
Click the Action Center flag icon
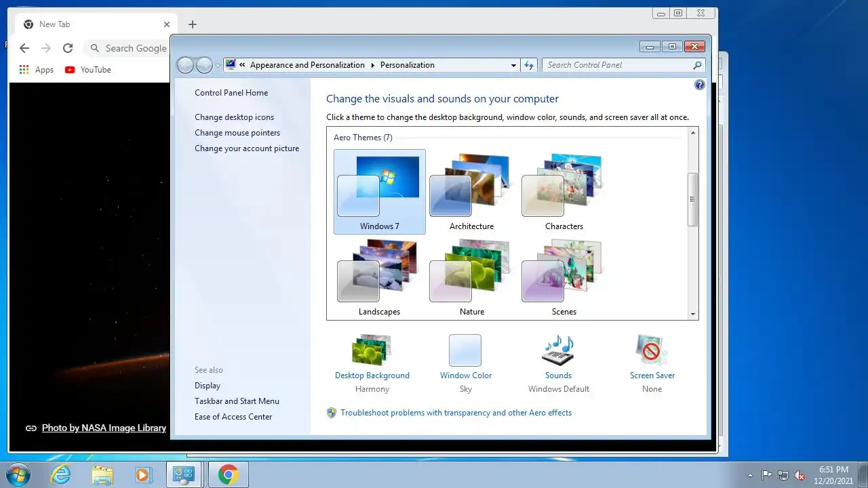click(767, 475)
